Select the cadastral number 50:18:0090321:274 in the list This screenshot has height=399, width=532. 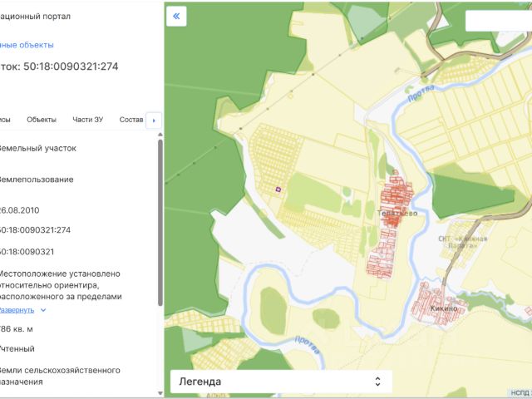click(35, 230)
